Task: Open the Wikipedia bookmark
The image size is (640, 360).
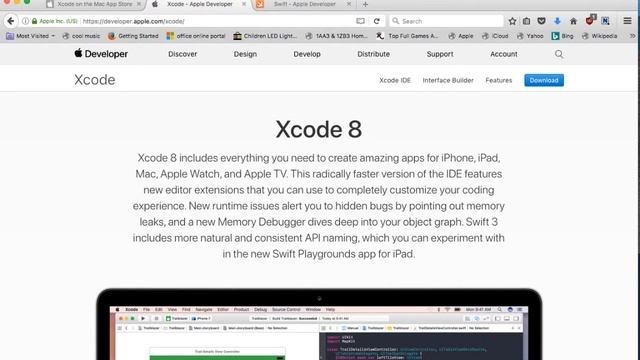Action: (600, 36)
